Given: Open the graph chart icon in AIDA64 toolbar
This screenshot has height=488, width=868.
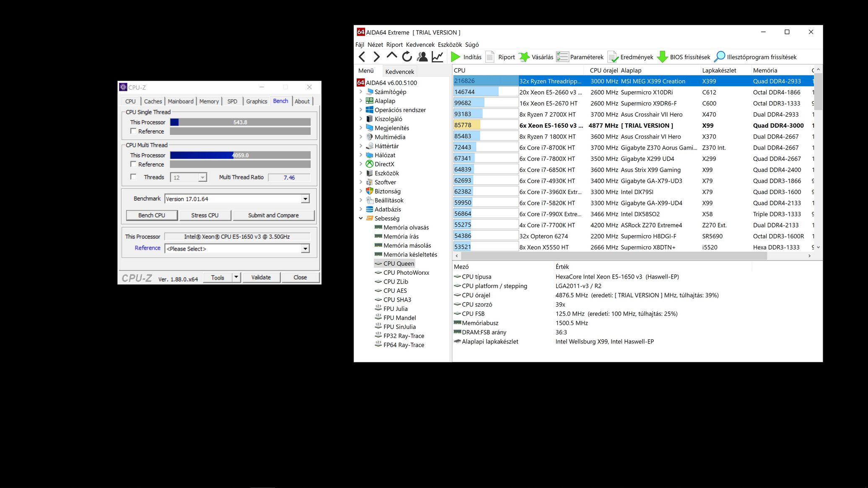Looking at the screenshot, I should tap(438, 57).
